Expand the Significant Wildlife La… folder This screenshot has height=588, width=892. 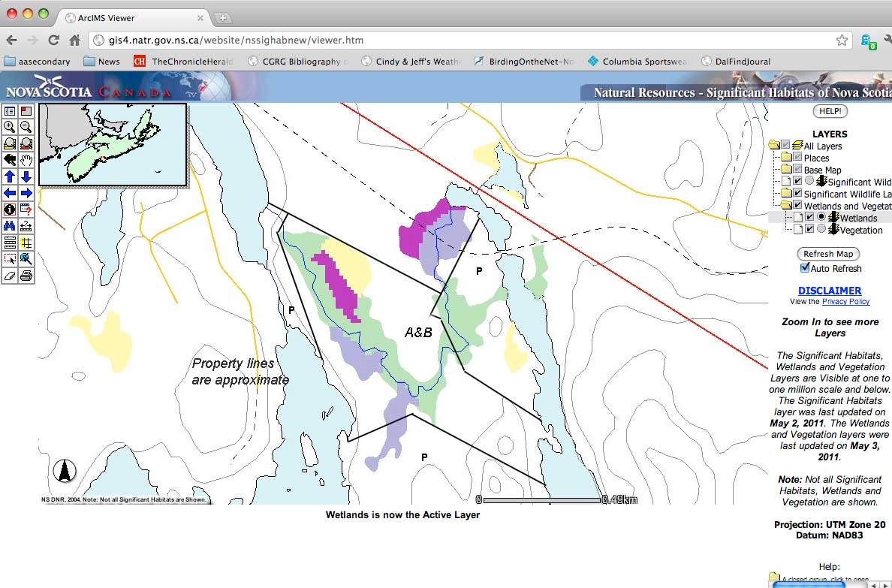point(786,193)
